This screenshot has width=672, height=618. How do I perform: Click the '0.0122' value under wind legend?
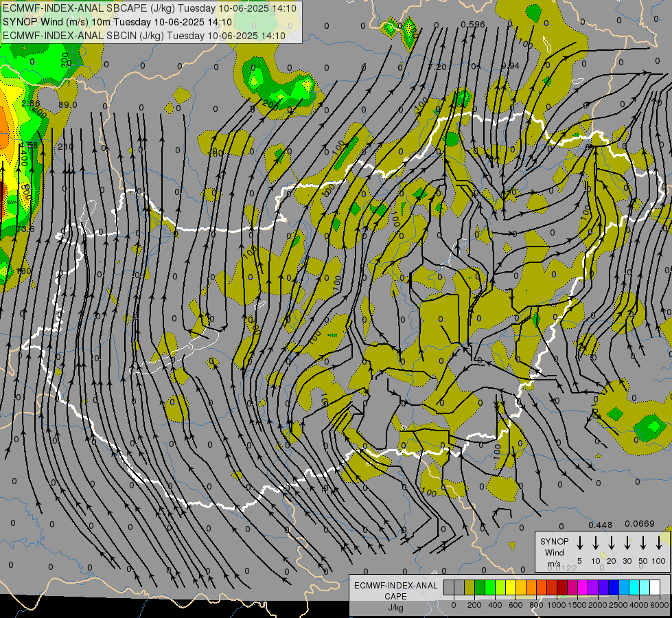point(562,569)
